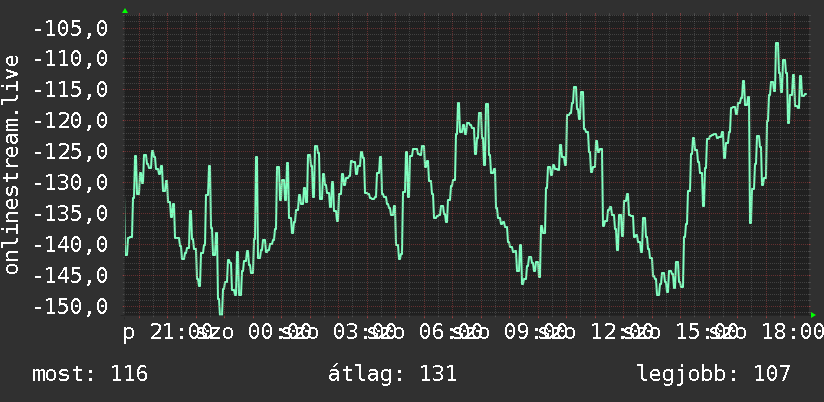Click the -135,0 y-axis label
The width and height of the screenshot is (824, 402).
(70, 214)
